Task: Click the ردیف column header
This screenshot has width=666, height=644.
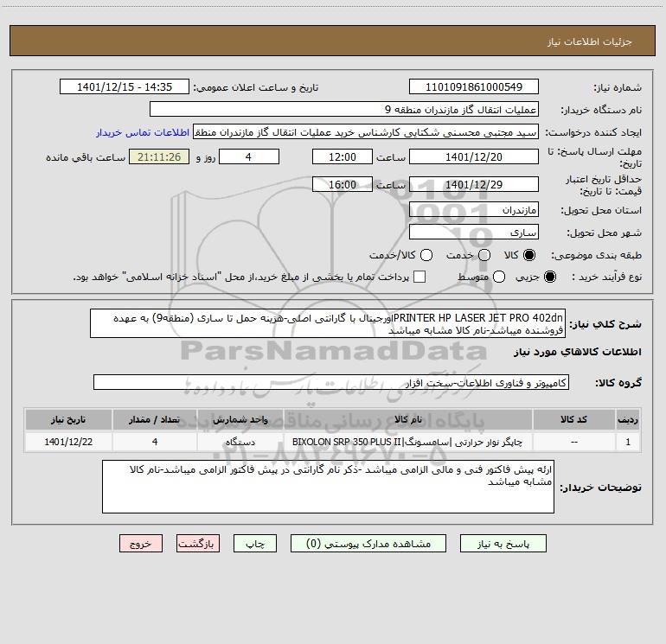Action: [628, 419]
